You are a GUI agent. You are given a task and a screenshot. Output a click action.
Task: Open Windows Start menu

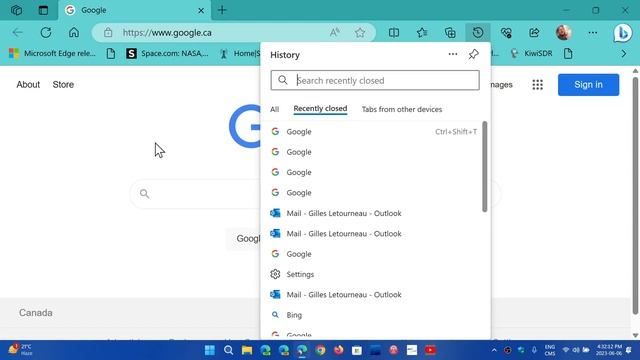pos(210,350)
